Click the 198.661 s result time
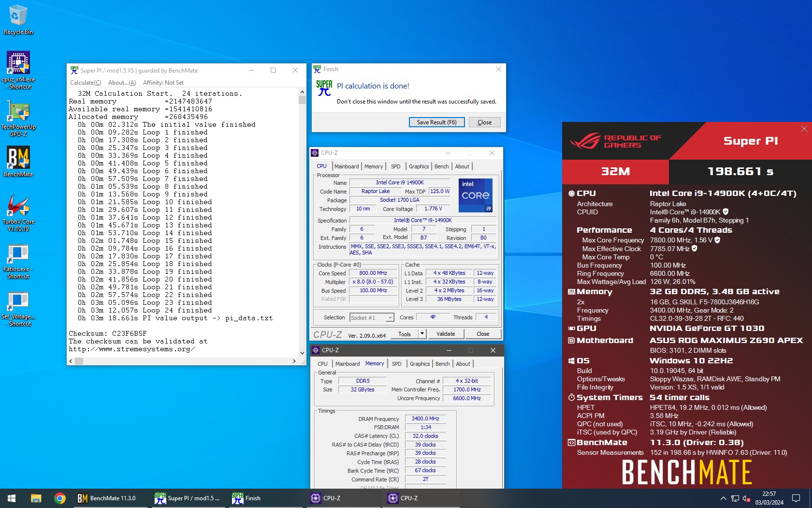The width and height of the screenshot is (812, 508). click(x=740, y=171)
